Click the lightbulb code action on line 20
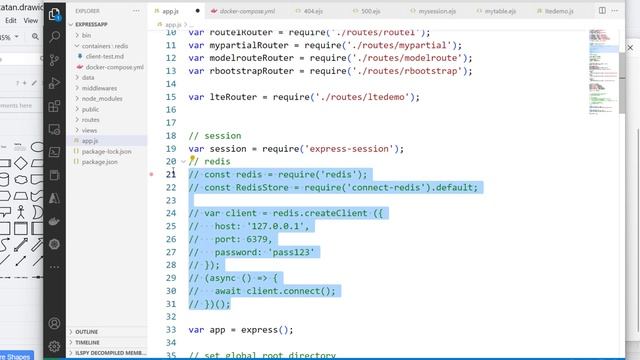This screenshot has height=360, width=640. tap(192, 158)
